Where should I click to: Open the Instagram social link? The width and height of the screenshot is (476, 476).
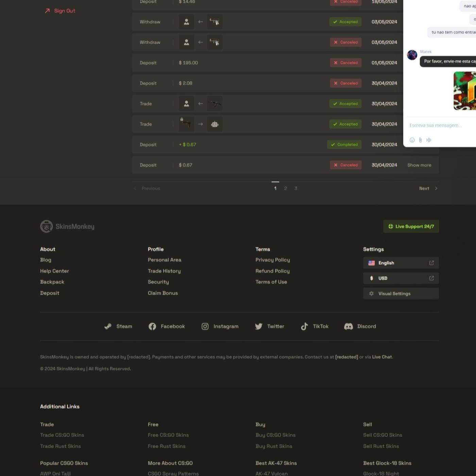pos(220,326)
